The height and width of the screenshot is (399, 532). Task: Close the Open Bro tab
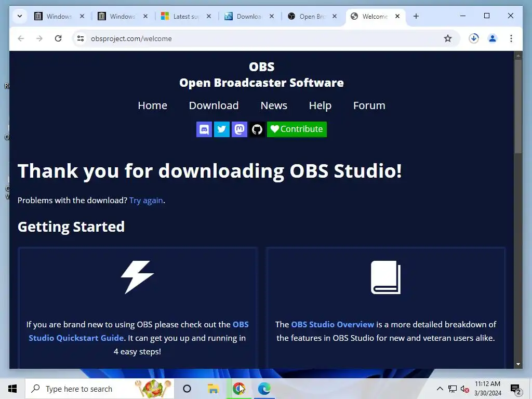coord(335,16)
